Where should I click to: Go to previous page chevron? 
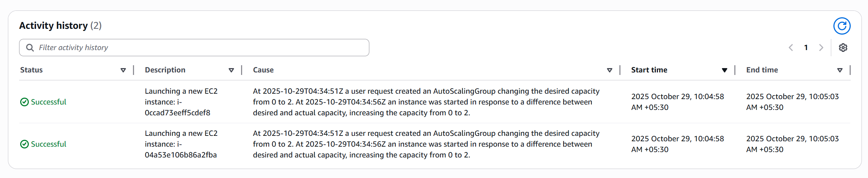[x=791, y=48]
